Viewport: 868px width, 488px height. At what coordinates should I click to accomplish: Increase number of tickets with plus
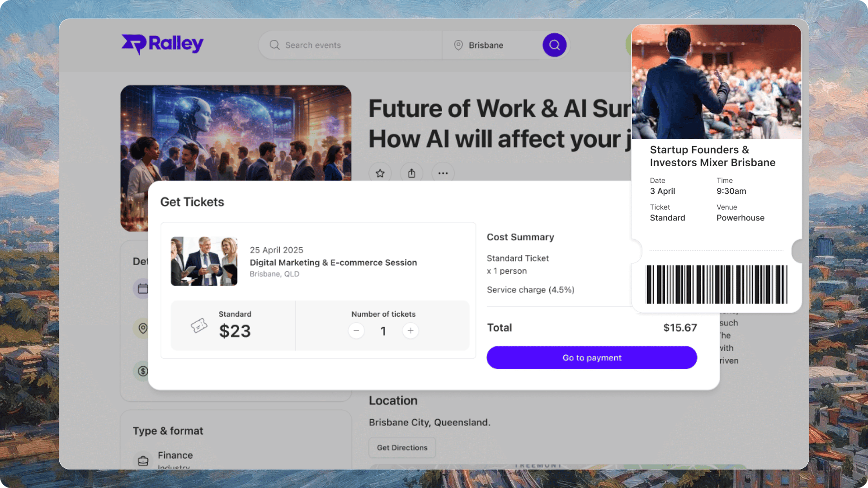(x=410, y=331)
